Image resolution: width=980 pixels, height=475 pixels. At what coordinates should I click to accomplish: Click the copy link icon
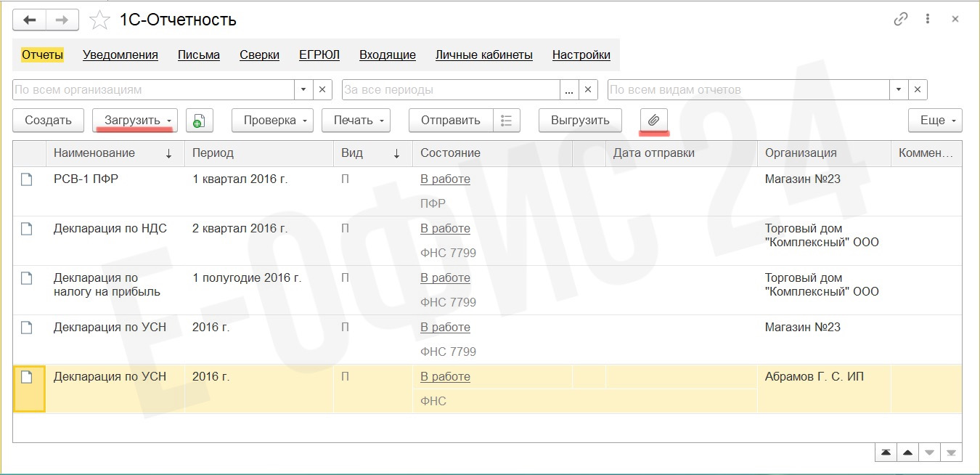click(901, 20)
